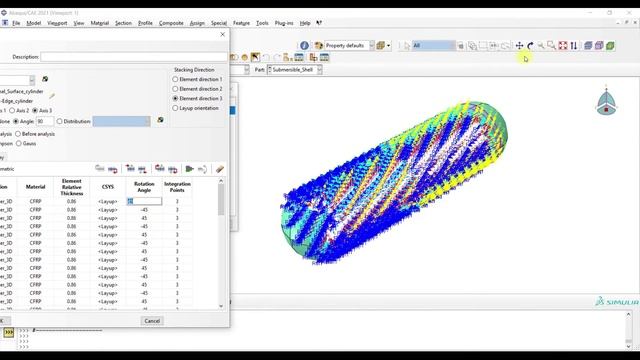Click the Cancel button

point(152,321)
